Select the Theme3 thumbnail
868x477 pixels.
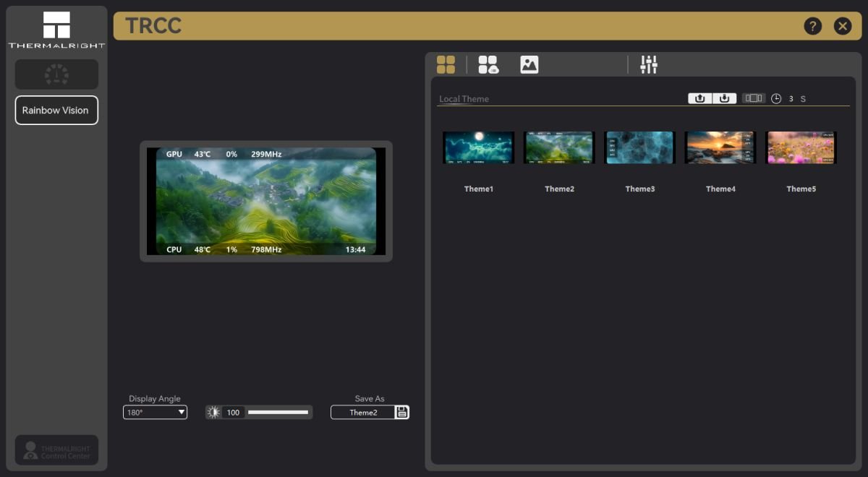pyautogui.click(x=640, y=147)
